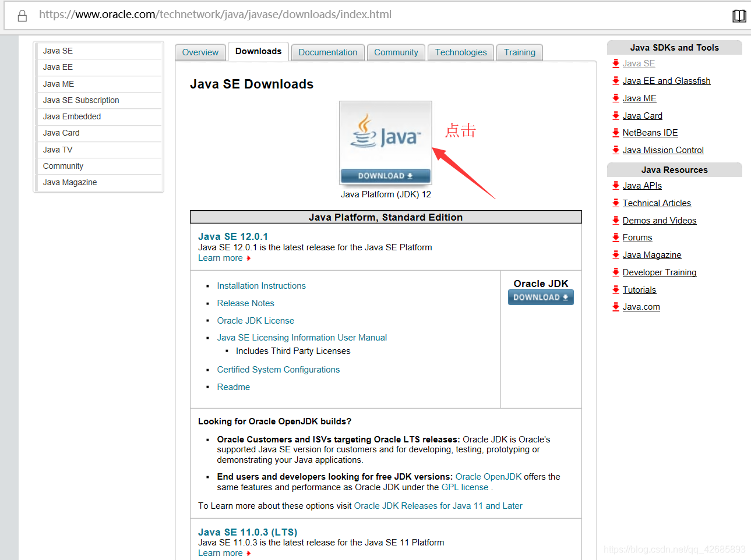Open the Java SE 11.0.3 (LTS) heading link

click(x=248, y=532)
